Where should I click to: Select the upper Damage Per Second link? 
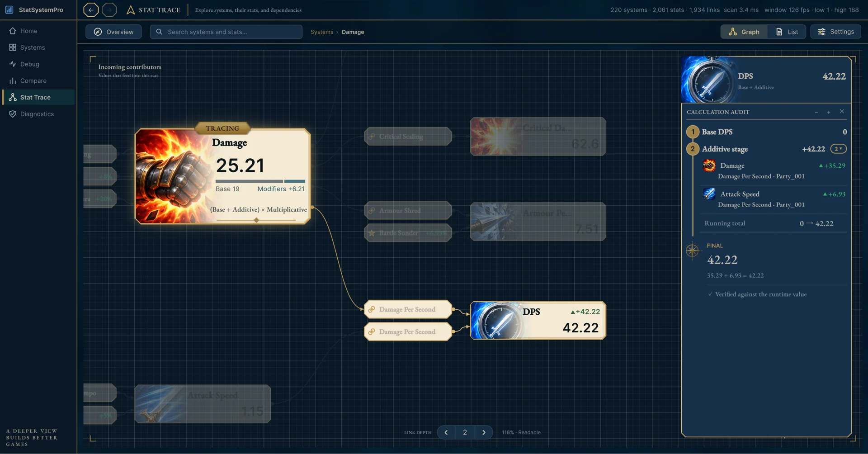click(408, 309)
